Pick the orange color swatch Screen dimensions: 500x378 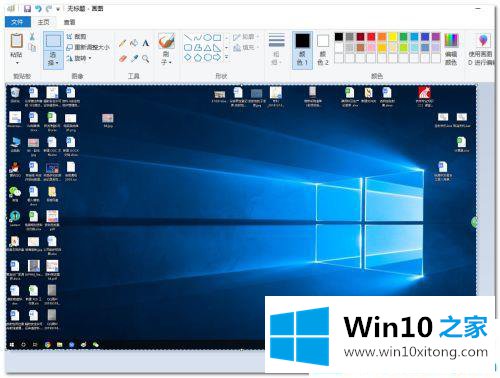tap(382, 37)
